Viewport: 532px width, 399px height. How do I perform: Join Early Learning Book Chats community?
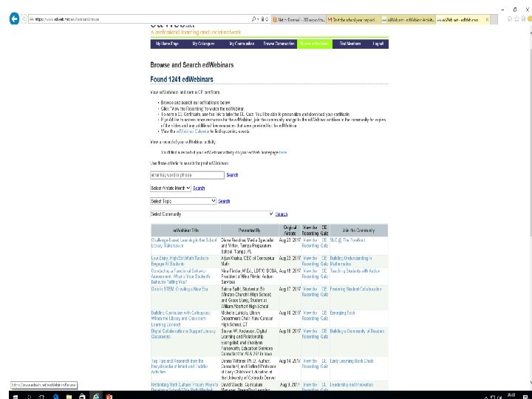pyautogui.click(x=352, y=361)
